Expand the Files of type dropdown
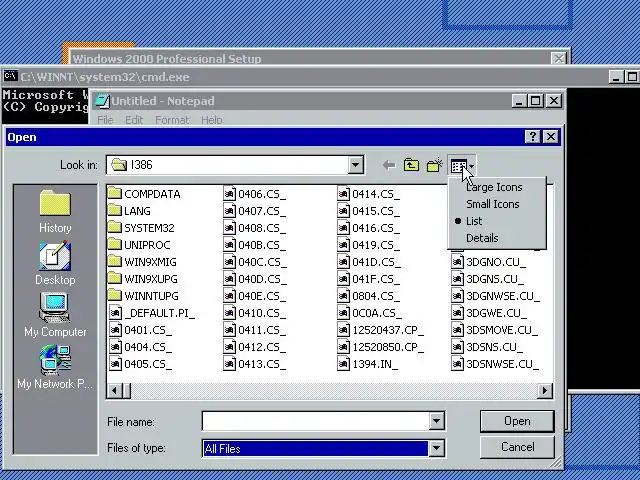This screenshot has width=640, height=480. tap(436, 448)
